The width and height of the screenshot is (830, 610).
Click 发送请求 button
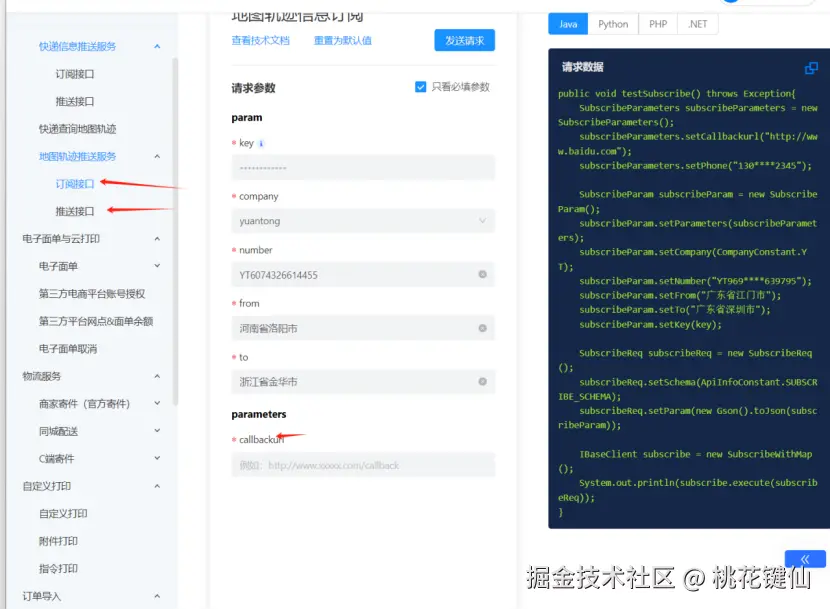(x=465, y=40)
